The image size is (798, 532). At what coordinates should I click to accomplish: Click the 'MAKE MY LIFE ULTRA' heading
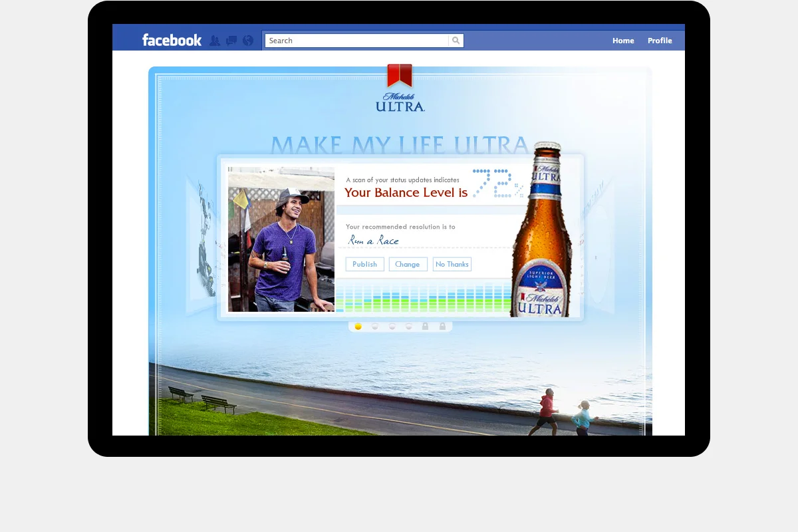tap(400, 145)
